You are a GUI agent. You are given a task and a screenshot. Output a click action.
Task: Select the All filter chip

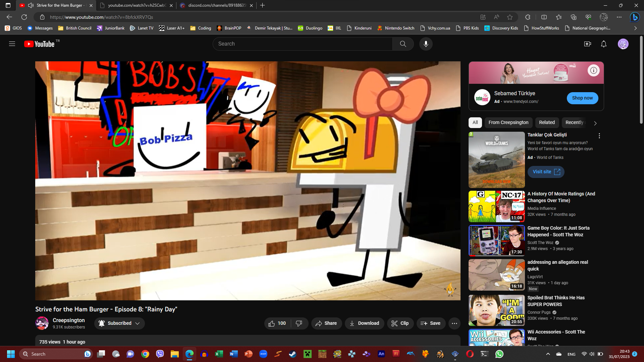coord(475,123)
